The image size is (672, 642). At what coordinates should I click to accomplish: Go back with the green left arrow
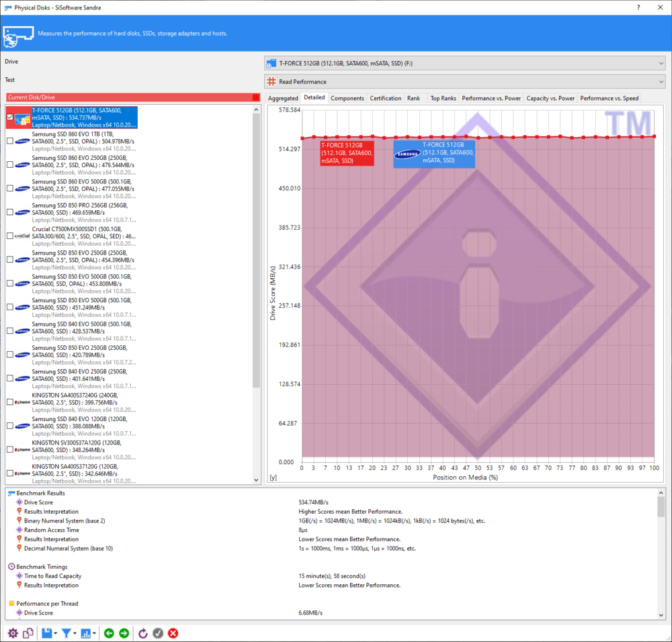coord(109,633)
